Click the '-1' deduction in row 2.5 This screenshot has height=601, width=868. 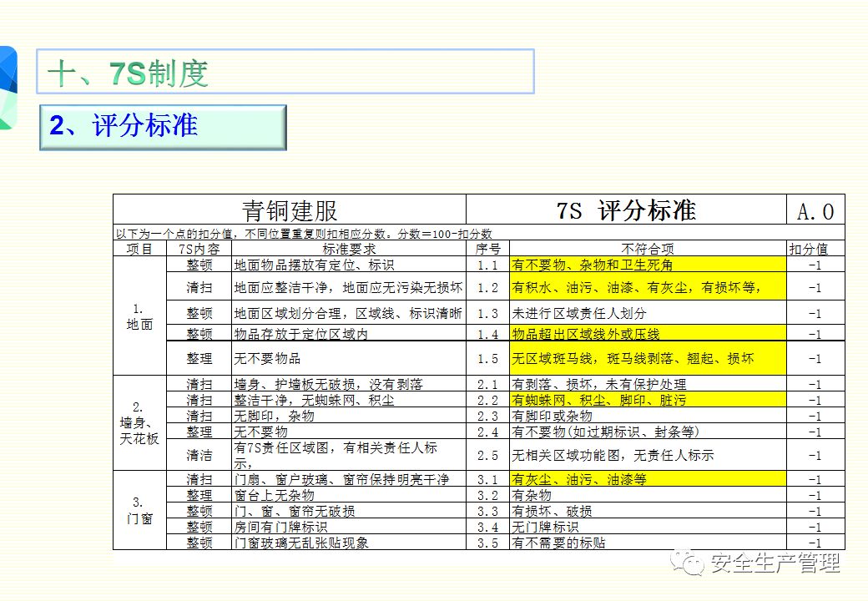[815, 455]
